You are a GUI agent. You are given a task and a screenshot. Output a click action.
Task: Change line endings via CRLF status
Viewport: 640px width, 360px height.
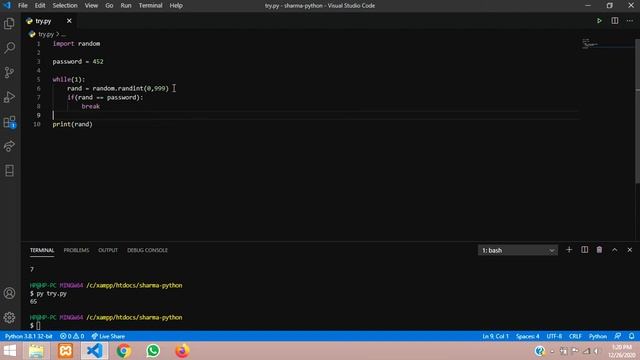[x=575, y=336]
